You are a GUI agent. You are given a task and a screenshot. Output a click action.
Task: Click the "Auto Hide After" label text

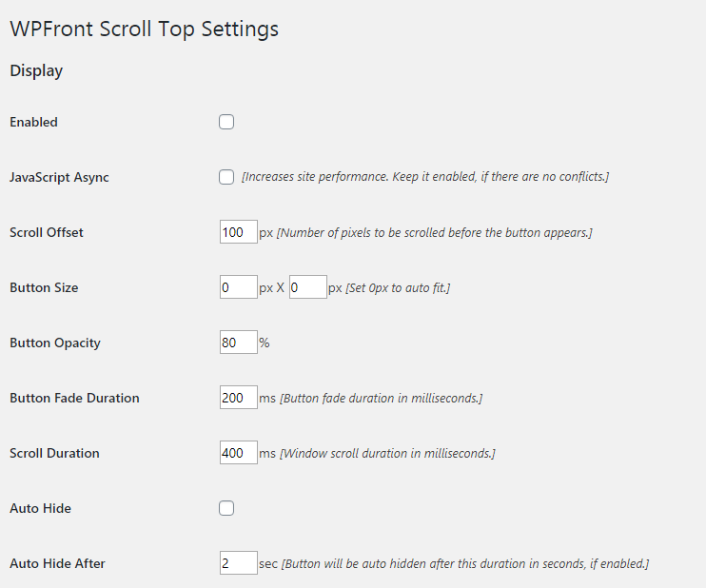pyautogui.click(x=57, y=563)
